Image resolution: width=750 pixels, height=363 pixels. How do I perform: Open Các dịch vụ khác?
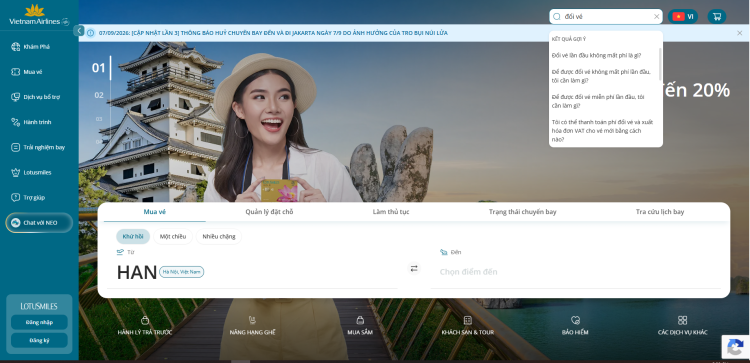pos(682,326)
